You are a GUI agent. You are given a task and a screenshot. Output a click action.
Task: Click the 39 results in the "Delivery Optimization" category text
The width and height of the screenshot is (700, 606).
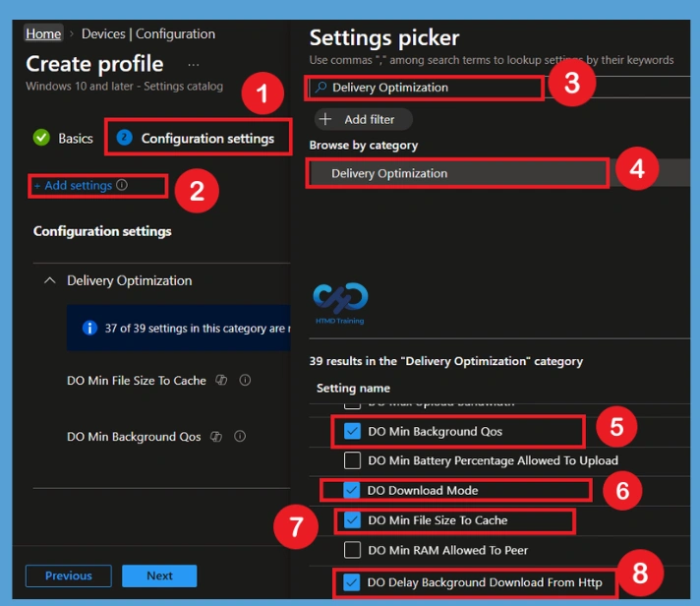coord(446,361)
